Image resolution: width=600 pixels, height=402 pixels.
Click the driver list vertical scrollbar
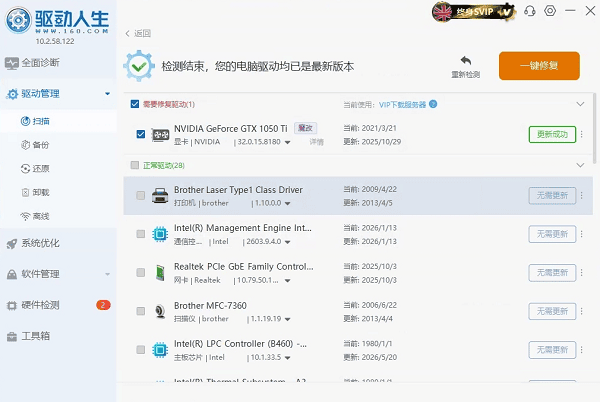594,128
